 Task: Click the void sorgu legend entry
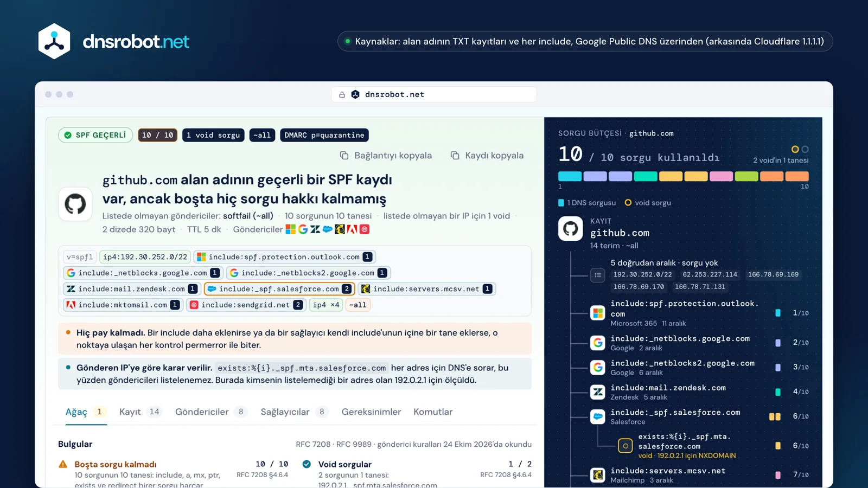648,203
